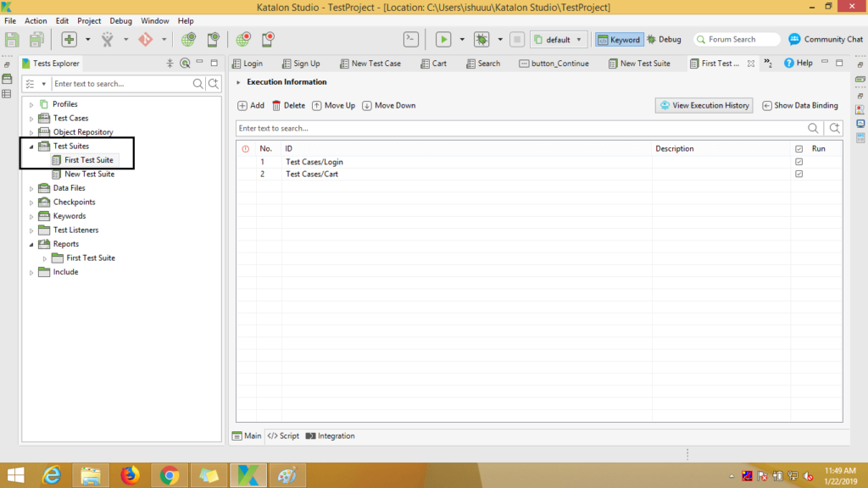868x488 pixels.
Task: Click the Spy Mobile clipboard icon
Action: click(213, 39)
